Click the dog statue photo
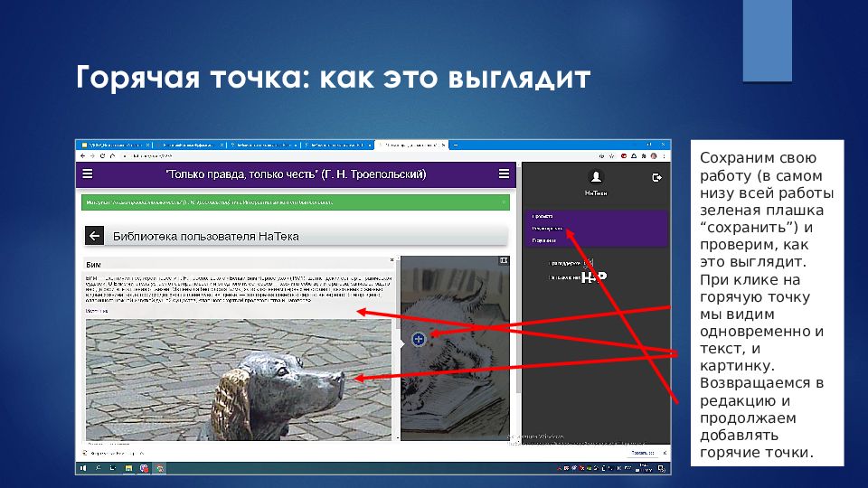This screenshot has width=868, height=488. (x=239, y=380)
